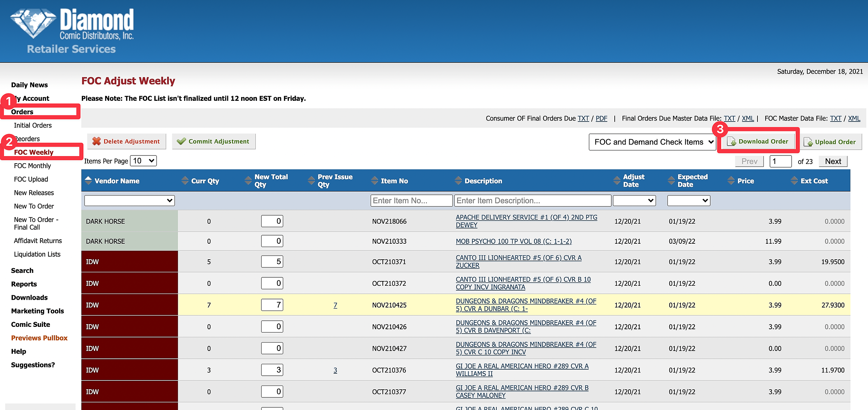The height and width of the screenshot is (410, 868).
Task: Open the Suggestions? sidebar item
Action: click(33, 365)
